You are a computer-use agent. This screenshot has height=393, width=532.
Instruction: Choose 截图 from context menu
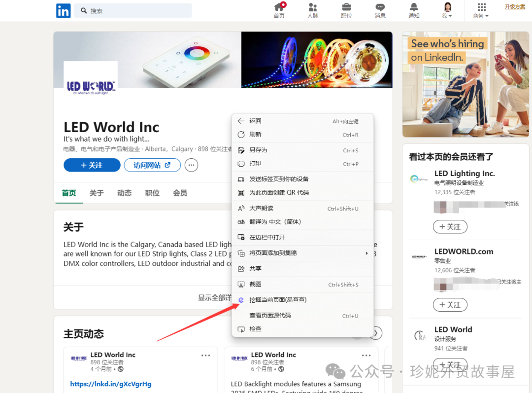pyautogui.click(x=302, y=285)
